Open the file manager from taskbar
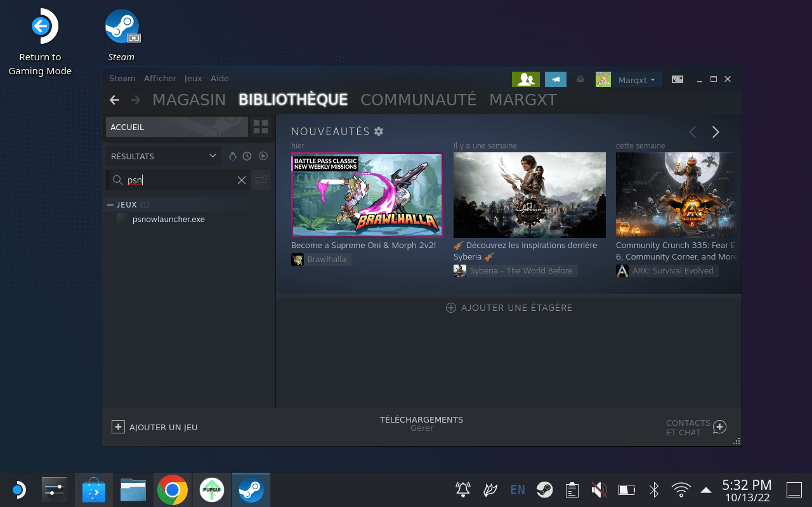Image resolution: width=812 pixels, height=507 pixels. [133, 490]
